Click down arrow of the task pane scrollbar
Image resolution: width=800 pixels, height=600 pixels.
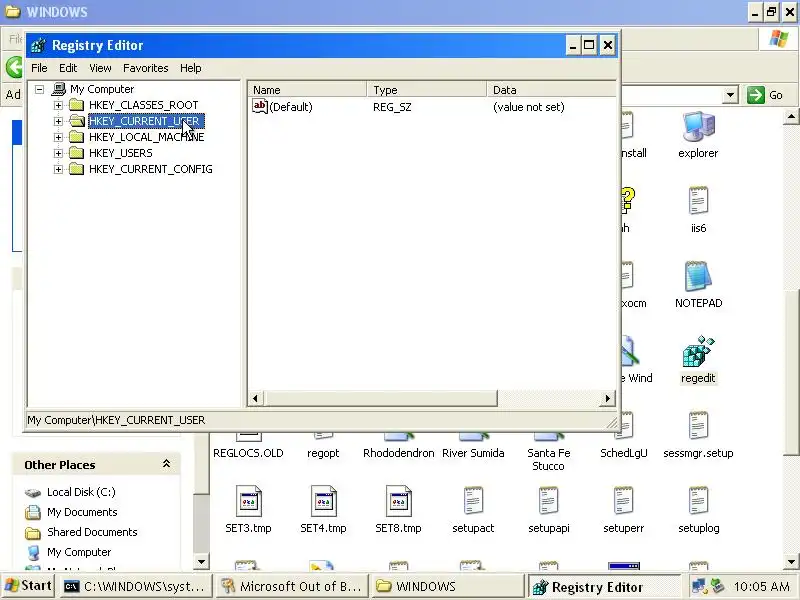(202, 562)
